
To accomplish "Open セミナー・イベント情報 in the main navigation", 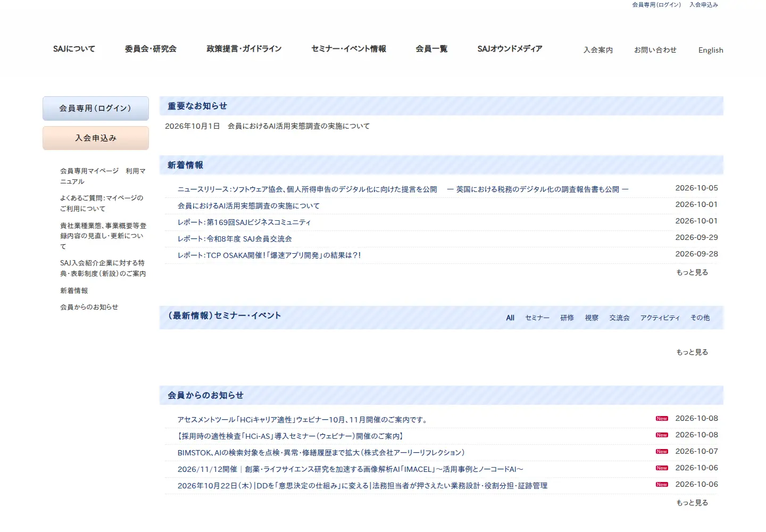I will coord(349,49).
